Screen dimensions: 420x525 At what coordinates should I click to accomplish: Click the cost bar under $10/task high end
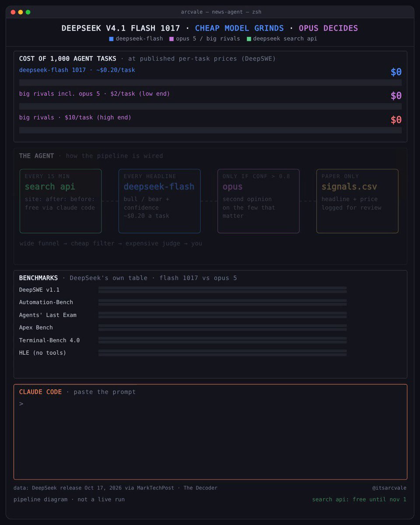tap(210, 130)
